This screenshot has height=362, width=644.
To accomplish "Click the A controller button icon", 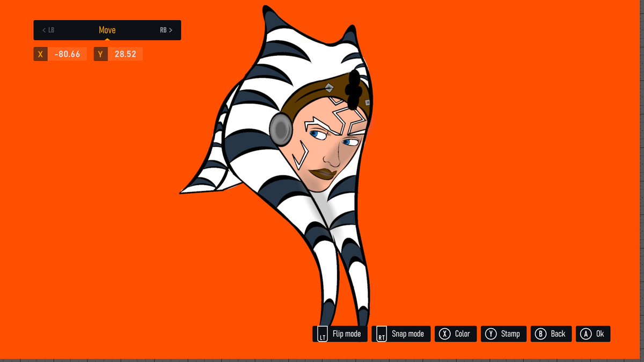I will pos(586,334).
